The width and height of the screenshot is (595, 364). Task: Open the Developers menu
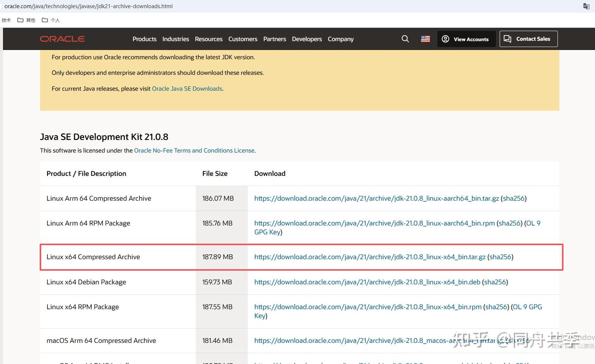(x=307, y=39)
